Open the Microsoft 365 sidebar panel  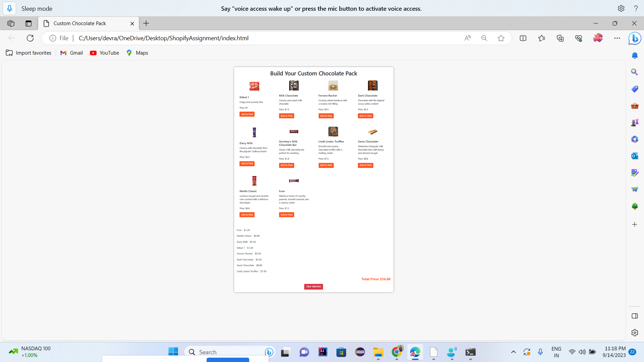(x=635, y=139)
